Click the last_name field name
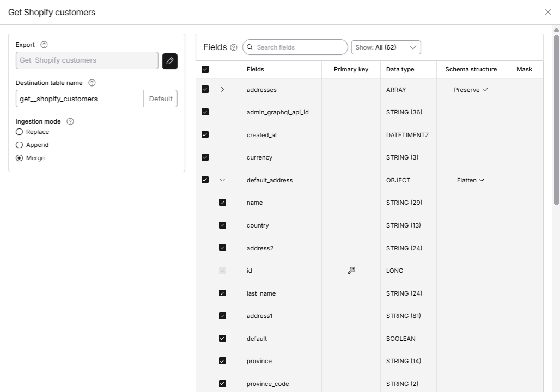The height and width of the screenshot is (392, 560). tap(261, 293)
